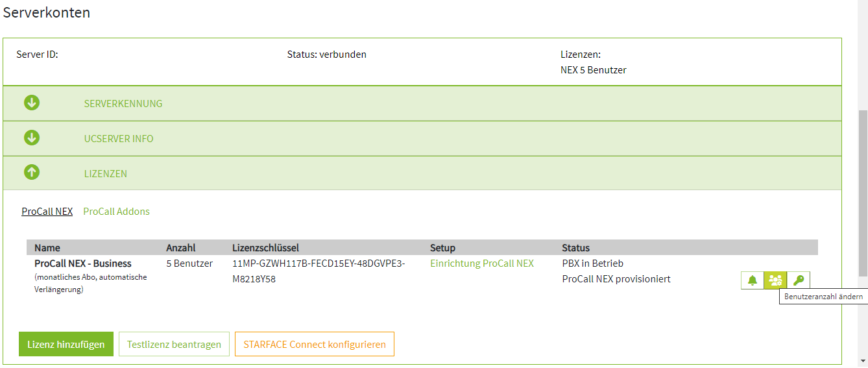The width and height of the screenshot is (868, 368).
Task: Click the scrollbar up arrow
Action: coord(862,5)
